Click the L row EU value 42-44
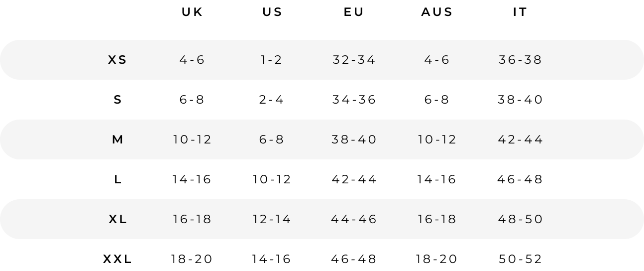 pyautogui.click(x=354, y=179)
